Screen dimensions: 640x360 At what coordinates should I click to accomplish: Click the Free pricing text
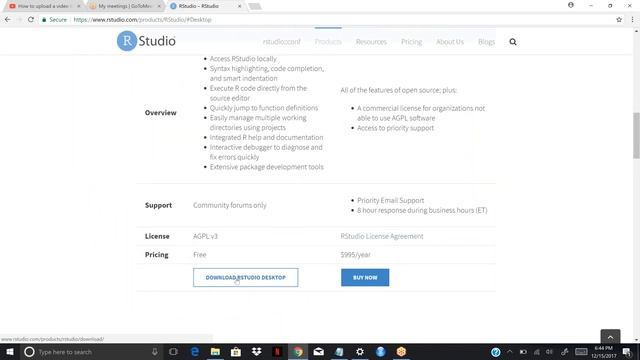click(200, 255)
